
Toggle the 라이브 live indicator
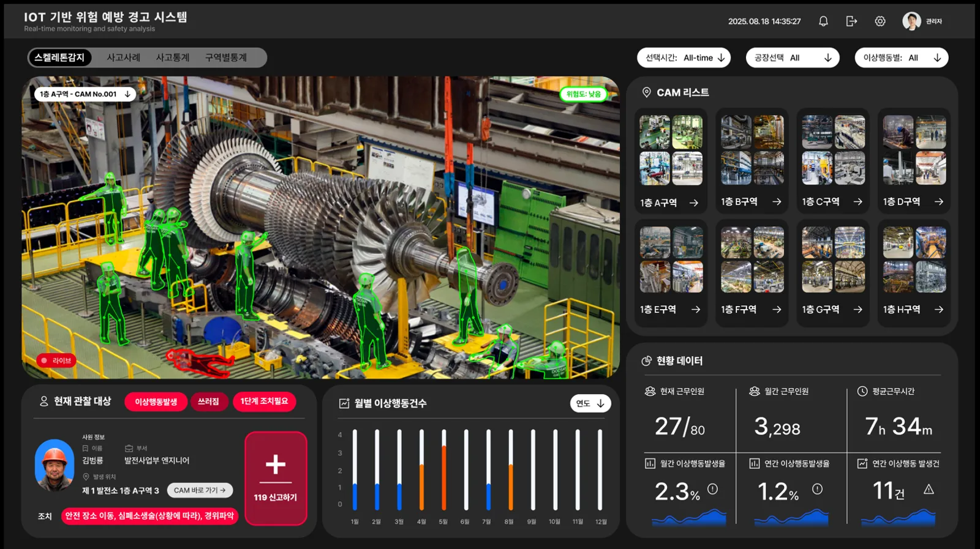point(56,360)
